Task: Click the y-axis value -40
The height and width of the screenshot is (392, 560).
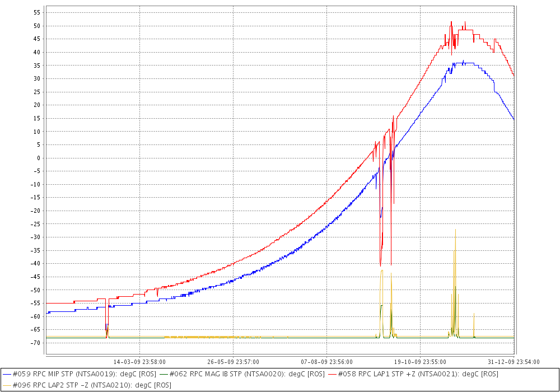Action: tap(36, 263)
